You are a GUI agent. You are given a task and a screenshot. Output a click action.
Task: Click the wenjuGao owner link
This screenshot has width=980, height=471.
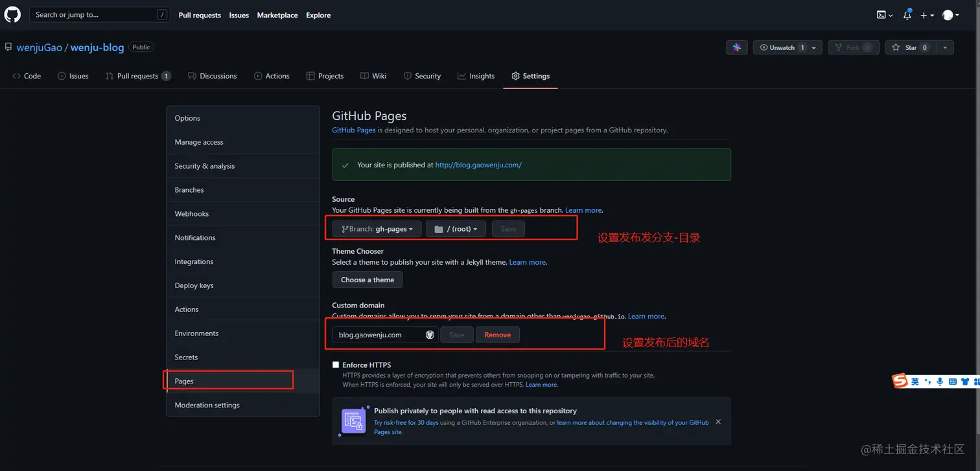(40, 47)
